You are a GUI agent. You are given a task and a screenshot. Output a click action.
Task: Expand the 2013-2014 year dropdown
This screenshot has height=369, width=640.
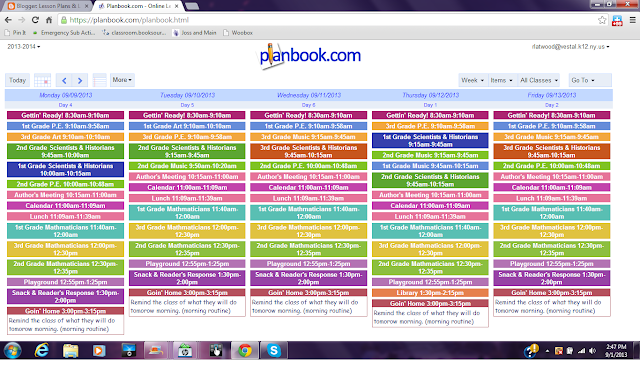24,47
